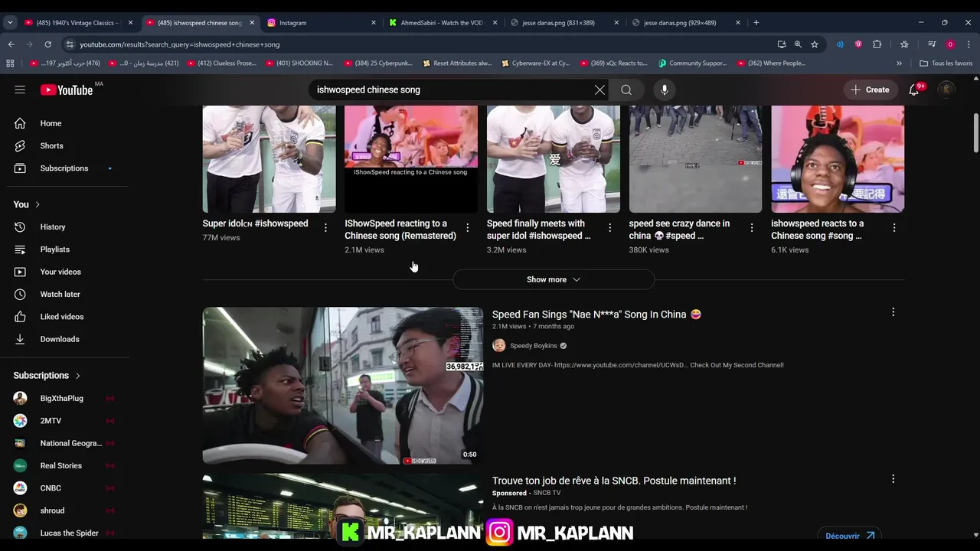This screenshot has height=551, width=980.
Task: Expand the You section chevron
Action: [37, 204]
